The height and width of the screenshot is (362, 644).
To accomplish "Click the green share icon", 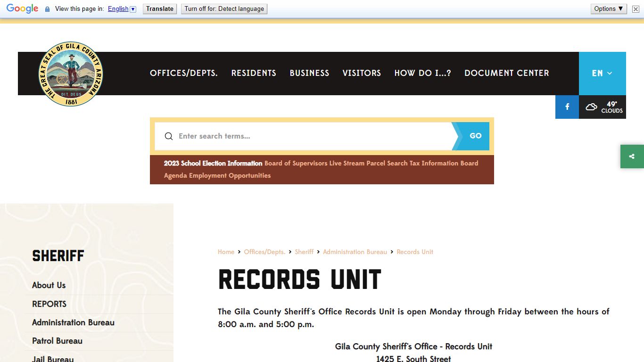I will (x=632, y=156).
